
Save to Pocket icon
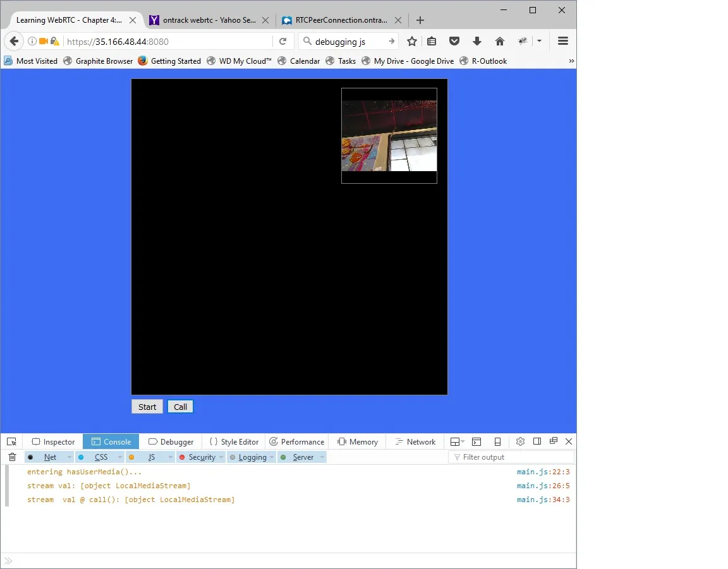454,41
